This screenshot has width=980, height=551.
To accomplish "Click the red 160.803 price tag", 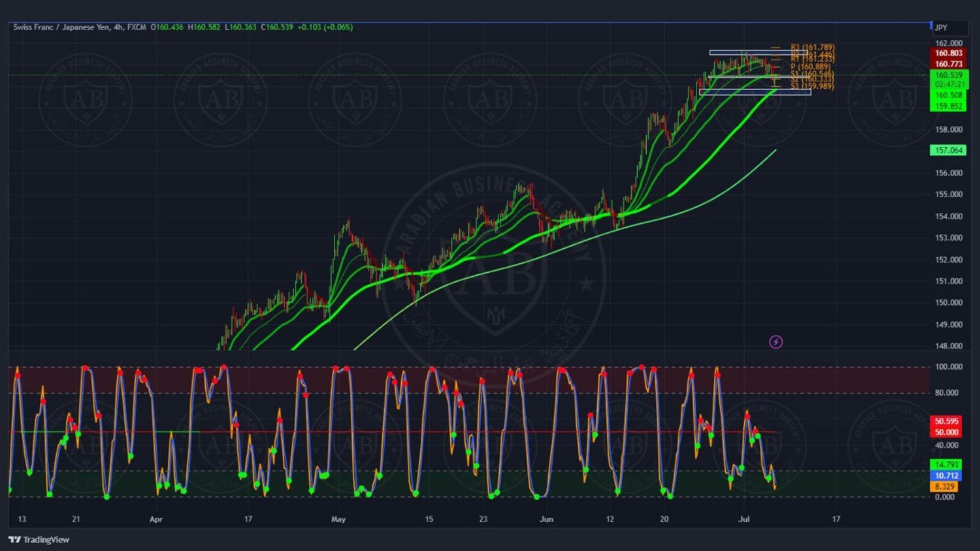I will (x=949, y=53).
